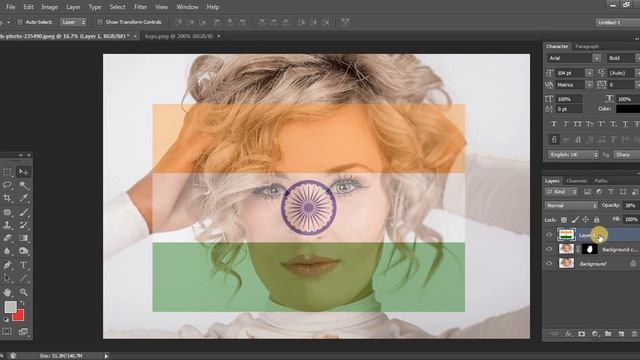
Task: Toggle lock image pixels brush icon
Action: point(575,220)
